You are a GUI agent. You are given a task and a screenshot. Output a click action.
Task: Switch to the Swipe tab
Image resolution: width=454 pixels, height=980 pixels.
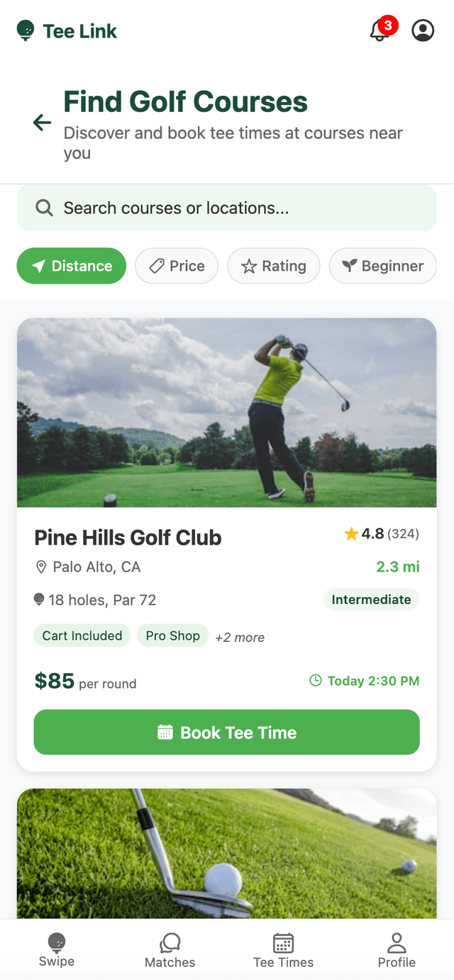tap(57, 950)
